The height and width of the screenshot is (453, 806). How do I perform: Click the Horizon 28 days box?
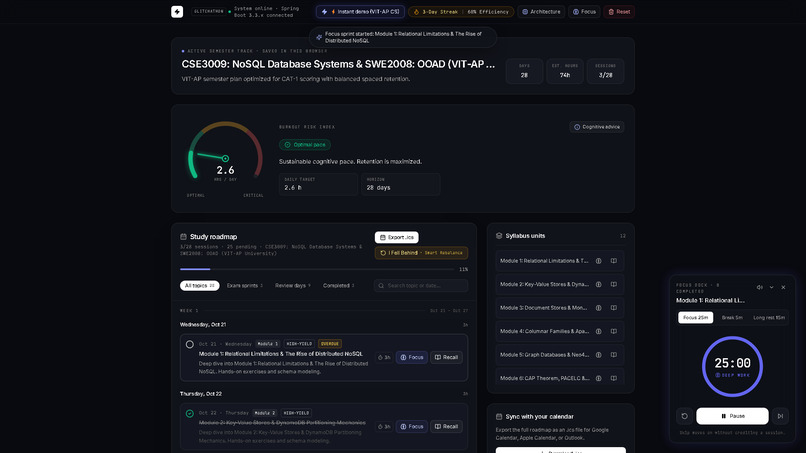tap(400, 184)
